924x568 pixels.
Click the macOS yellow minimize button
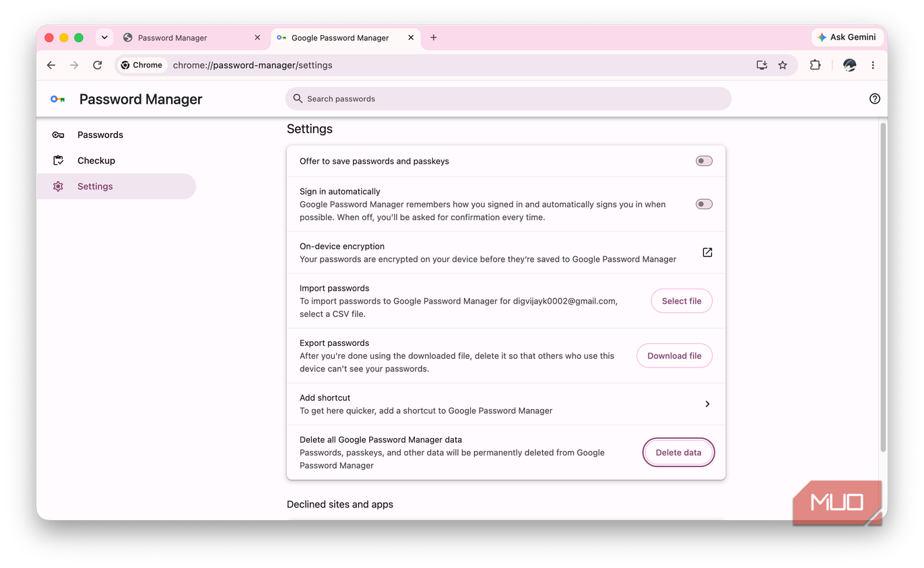tap(64, 38)
